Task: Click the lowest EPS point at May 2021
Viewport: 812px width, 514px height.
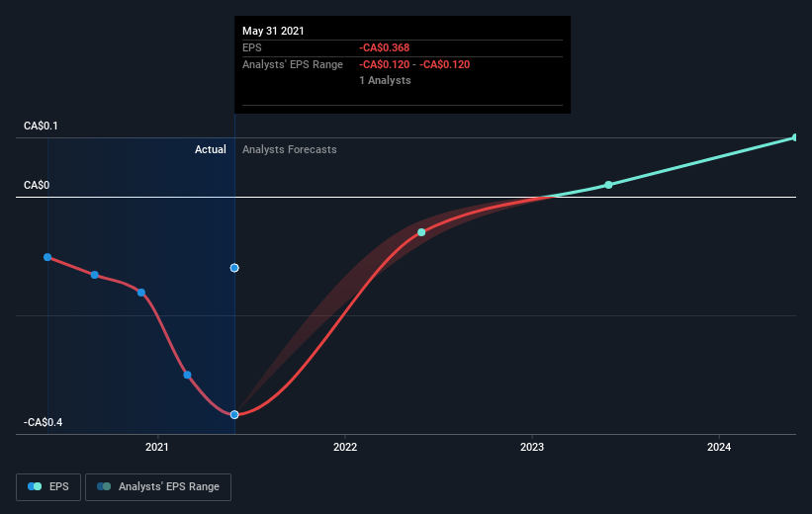Action: 234,414
